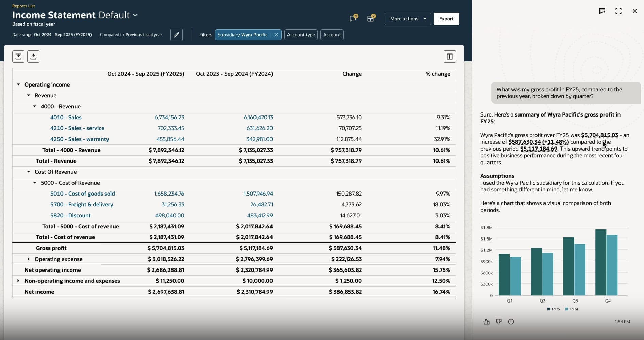Open the 4010 - Sales account link
The width and height of the screenshot is (644, 340).
tap(66, 117)
